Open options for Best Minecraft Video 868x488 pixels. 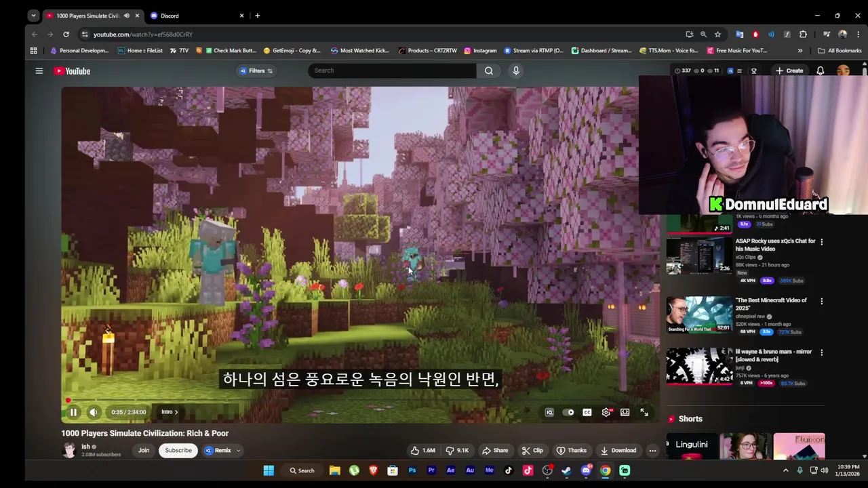click(821, 301)
